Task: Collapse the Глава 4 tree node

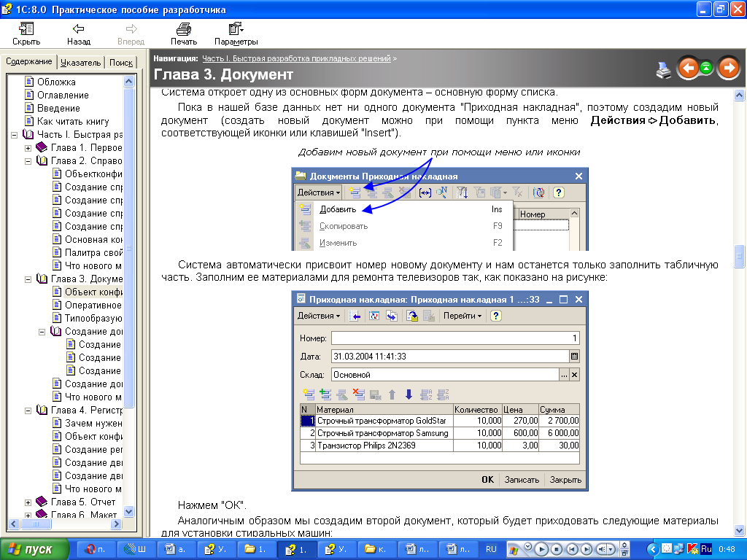Action: coord(28,411)
